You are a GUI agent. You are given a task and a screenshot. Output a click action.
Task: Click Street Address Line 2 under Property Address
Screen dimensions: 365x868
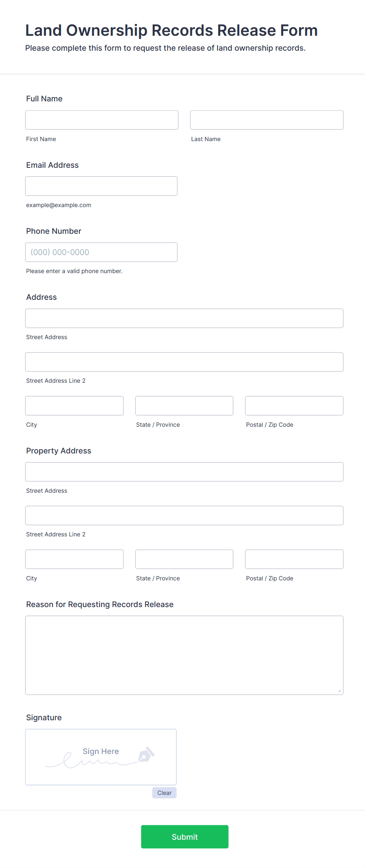(x=184, y=515)
